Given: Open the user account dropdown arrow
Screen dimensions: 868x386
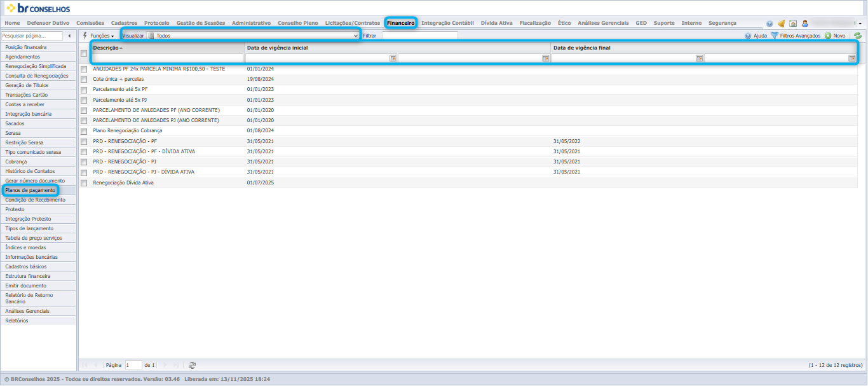Looking at the screenshot, I should pyautogui.click(x=860, y=24).
